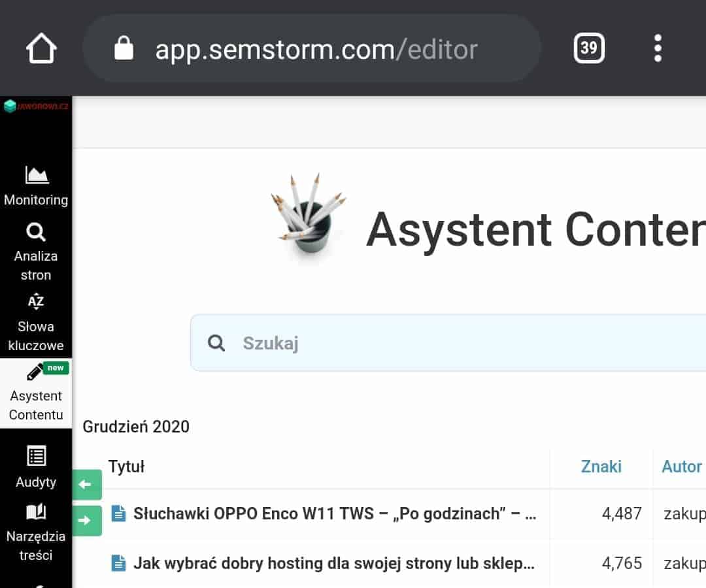Open Monitoring in the sidebar
Viewport: 706px width, 588px height.
pos(36,186)
